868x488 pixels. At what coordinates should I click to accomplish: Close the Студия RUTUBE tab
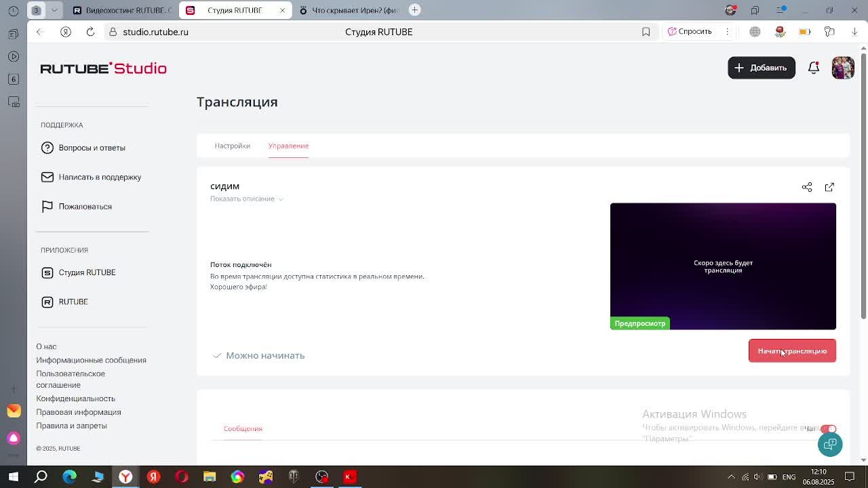click(x=283, y=10)
